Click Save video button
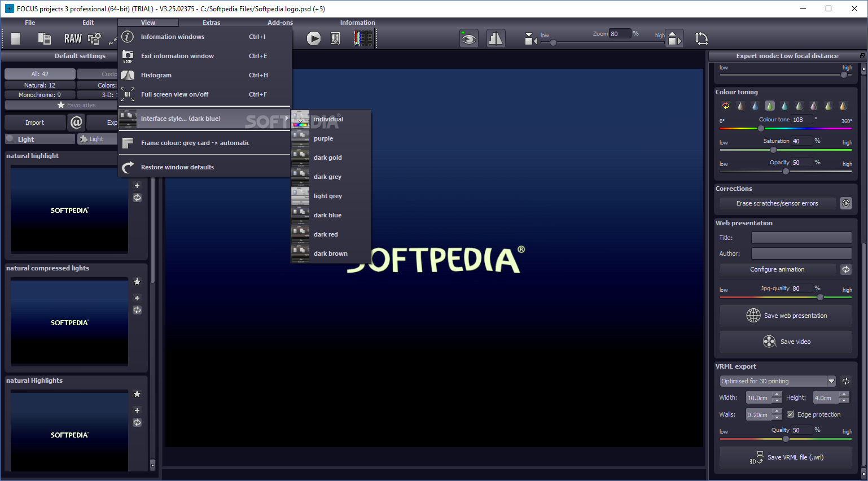 point(786,342)
